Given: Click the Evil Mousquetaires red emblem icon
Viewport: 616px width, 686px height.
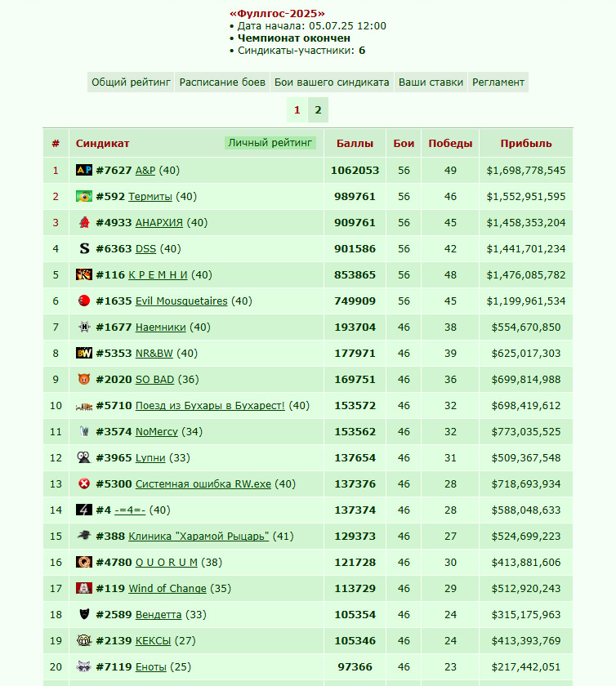Looking at the screenshot, I should [x=83, y=301].
